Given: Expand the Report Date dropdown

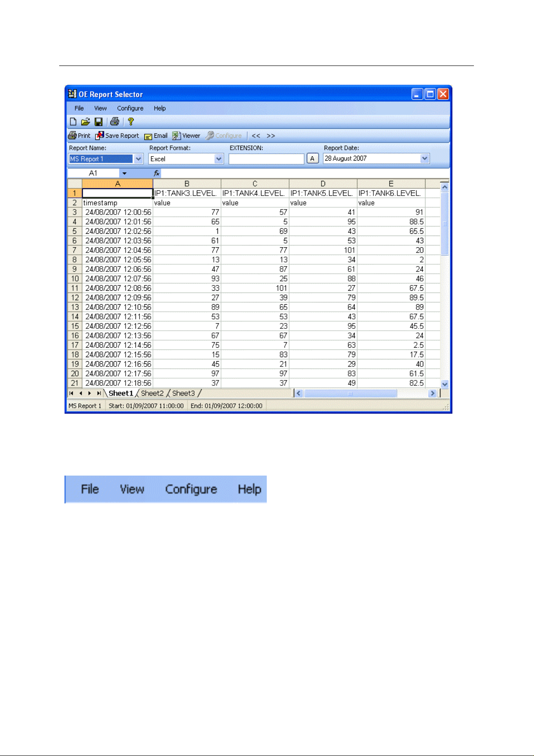Looking at the screenshot, I should tap(425, 158).
